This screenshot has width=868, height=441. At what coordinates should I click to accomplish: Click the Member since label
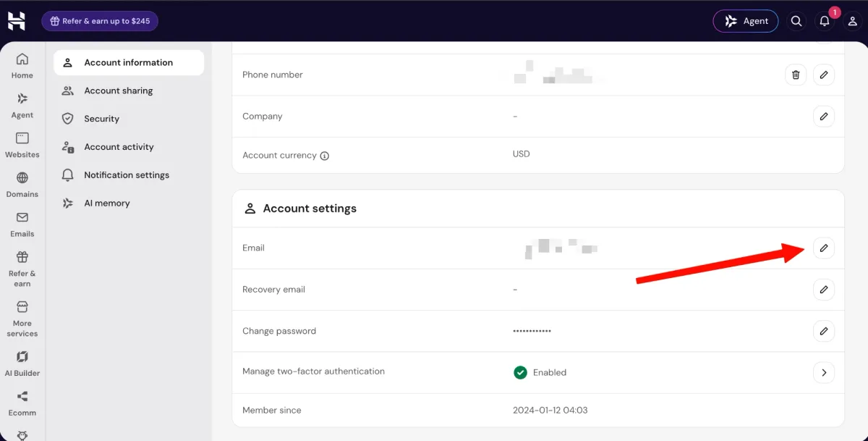click(272, 410)
